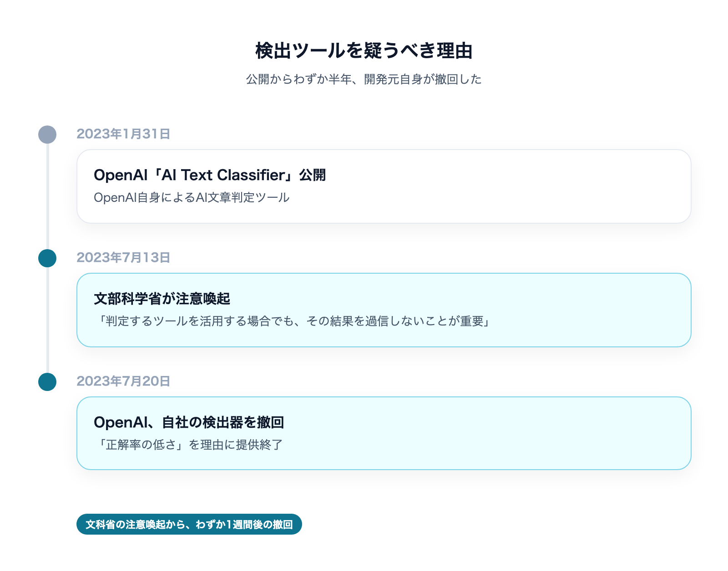Select the gray timeline dot for 2023年1月31日
728x571 pixels.
point(47,135)
